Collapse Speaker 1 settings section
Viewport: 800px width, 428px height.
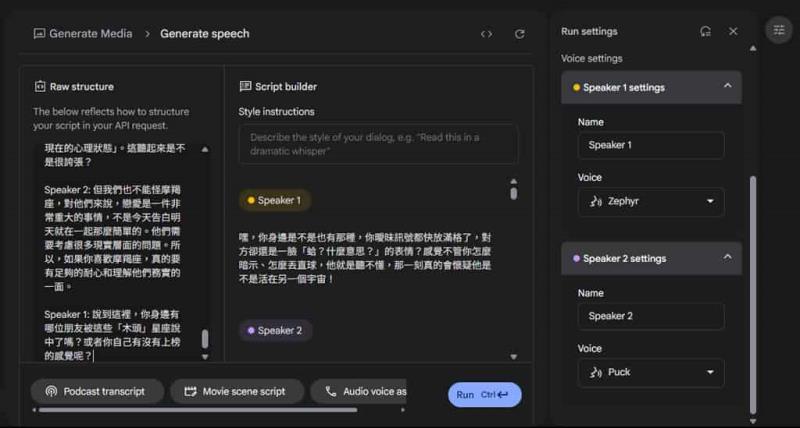(728, 86)
